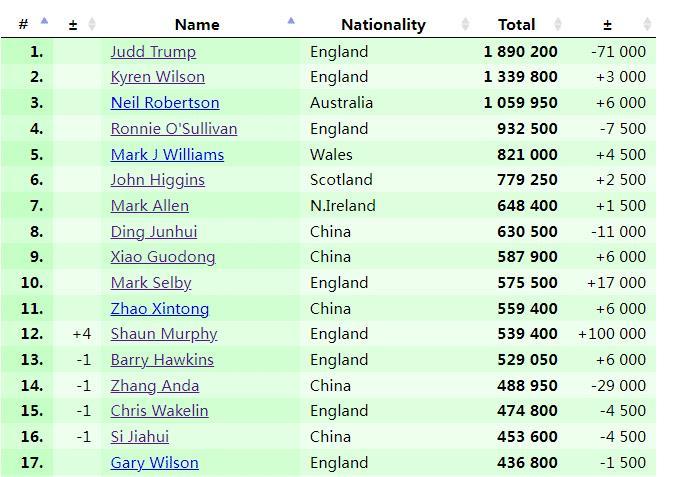Open Ding Junhui player link
Screen dimensions: 691x477
[x=154, y=231]
